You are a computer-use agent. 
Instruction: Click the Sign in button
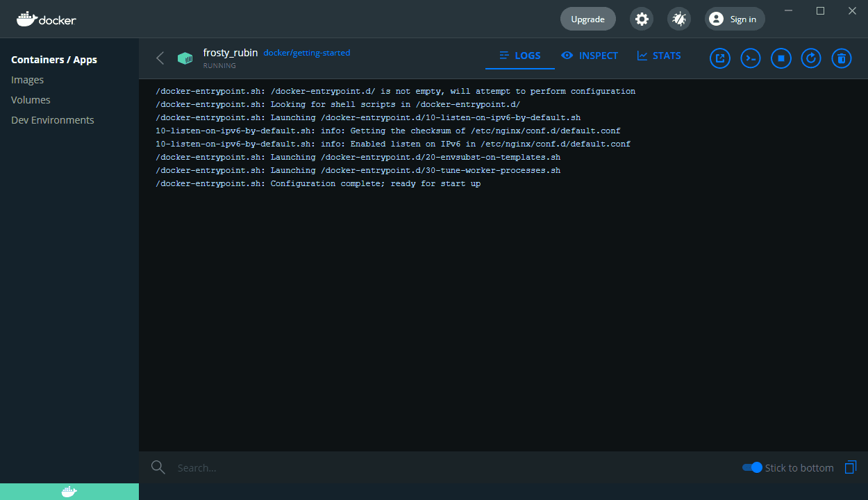pyautogui.click(x=735, y=19)
